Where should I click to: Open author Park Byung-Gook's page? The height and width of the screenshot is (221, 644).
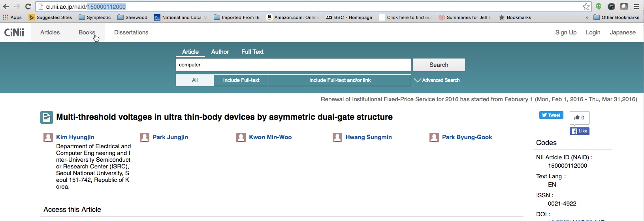coord(467,137)
